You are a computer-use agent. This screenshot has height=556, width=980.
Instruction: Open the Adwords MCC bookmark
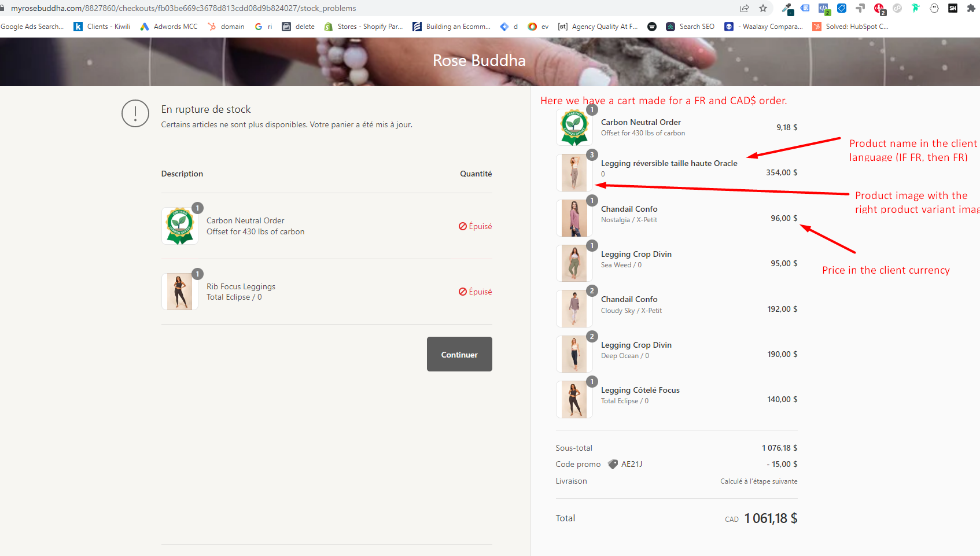tap(169, 27)
